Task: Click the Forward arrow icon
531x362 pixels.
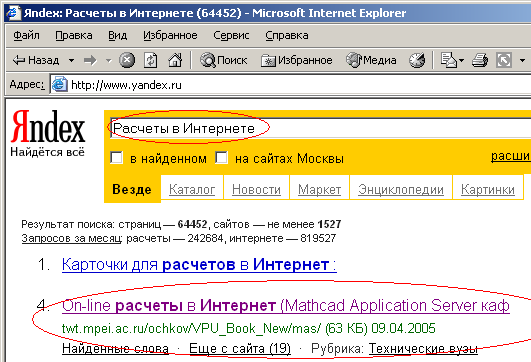Action: [x=90, y=61]
